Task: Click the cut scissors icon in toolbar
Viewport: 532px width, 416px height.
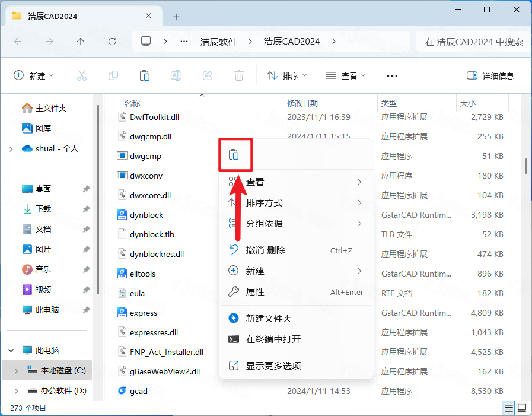Action: point(82,75)
